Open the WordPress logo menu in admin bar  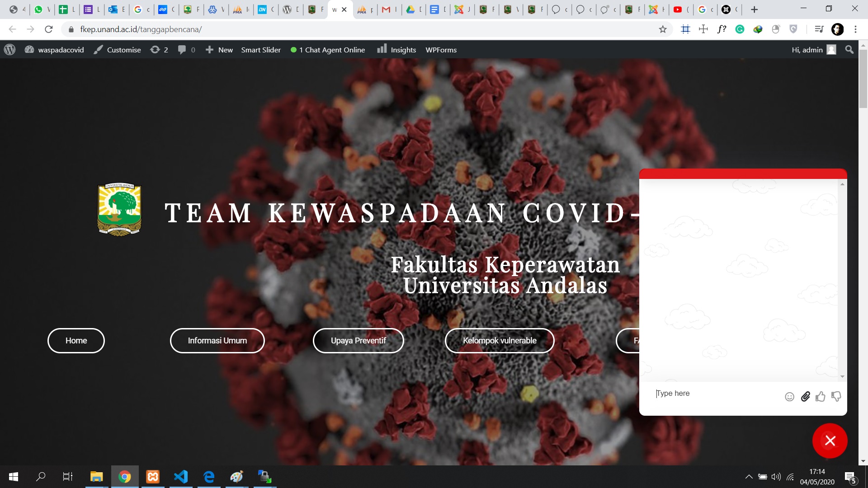(9, 50)
